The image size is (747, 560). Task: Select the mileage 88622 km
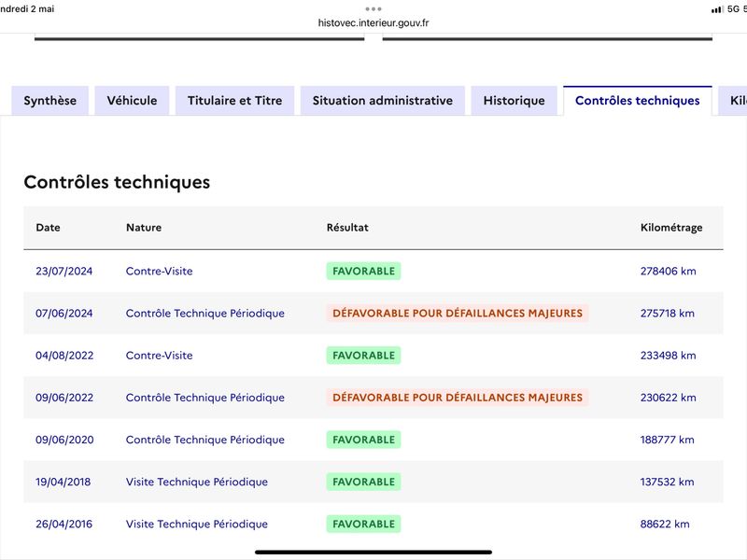point(665,524)
